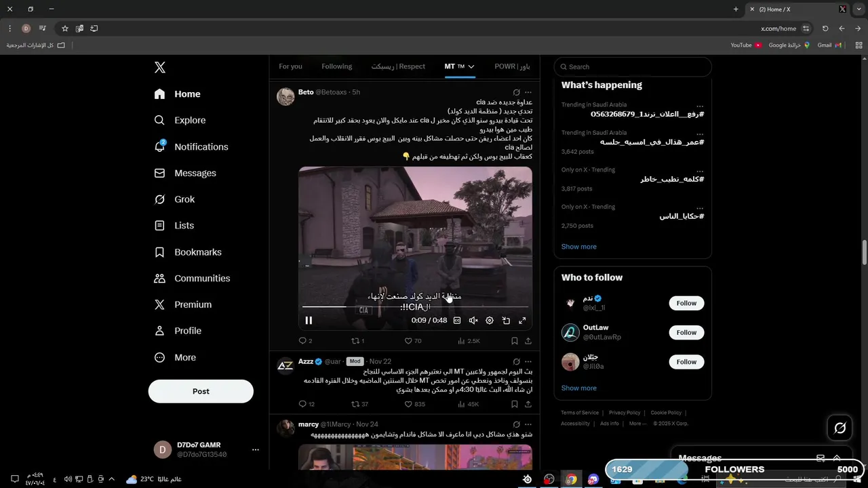The width and height of the screenshot is (868, 488).
Task: Open Messages in the left sidebar
Action: pyautogui.click(x=185, y=173)
